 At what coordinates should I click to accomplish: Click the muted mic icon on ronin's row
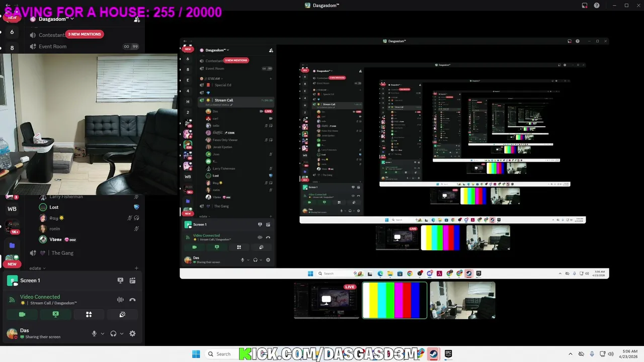(136, 228)
